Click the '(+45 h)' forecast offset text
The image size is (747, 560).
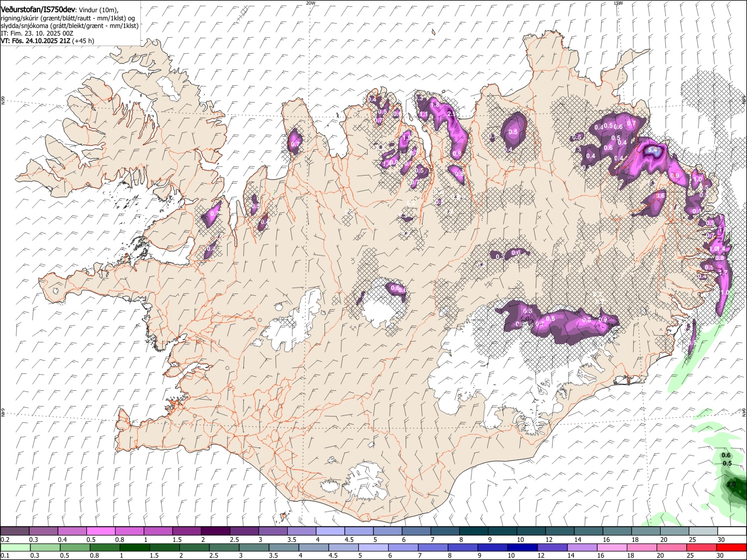click(83, 41)
